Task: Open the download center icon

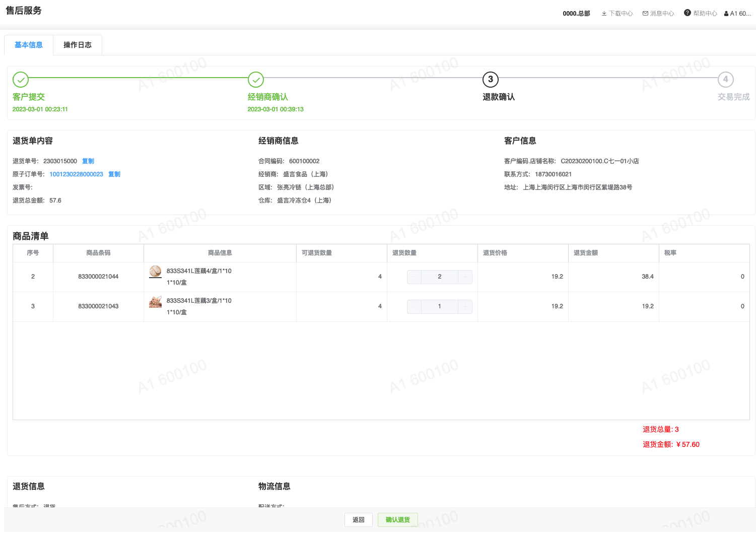Action: (604, 14)
